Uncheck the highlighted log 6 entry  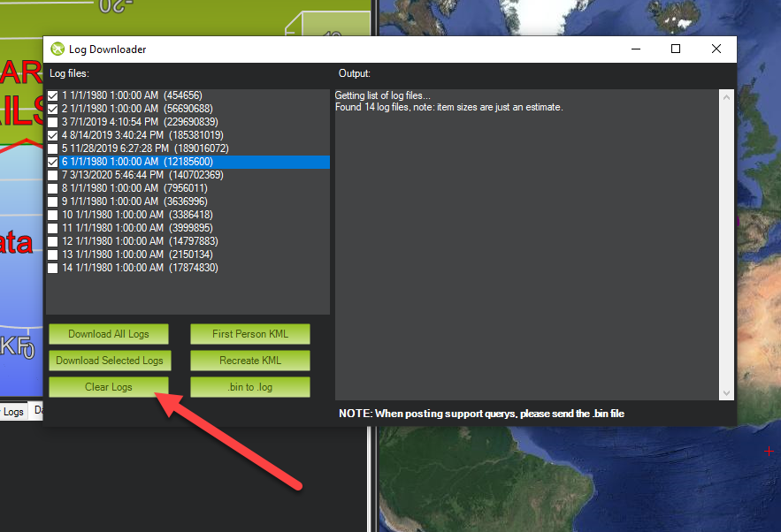tap(52, 162)
